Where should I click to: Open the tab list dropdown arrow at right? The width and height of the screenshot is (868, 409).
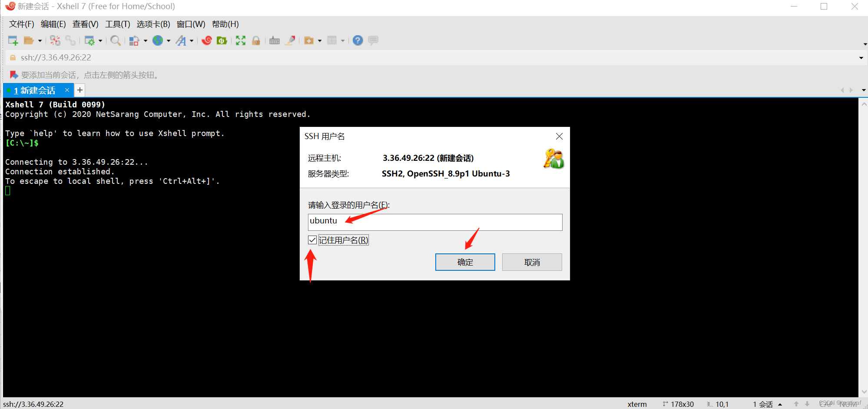864,90
